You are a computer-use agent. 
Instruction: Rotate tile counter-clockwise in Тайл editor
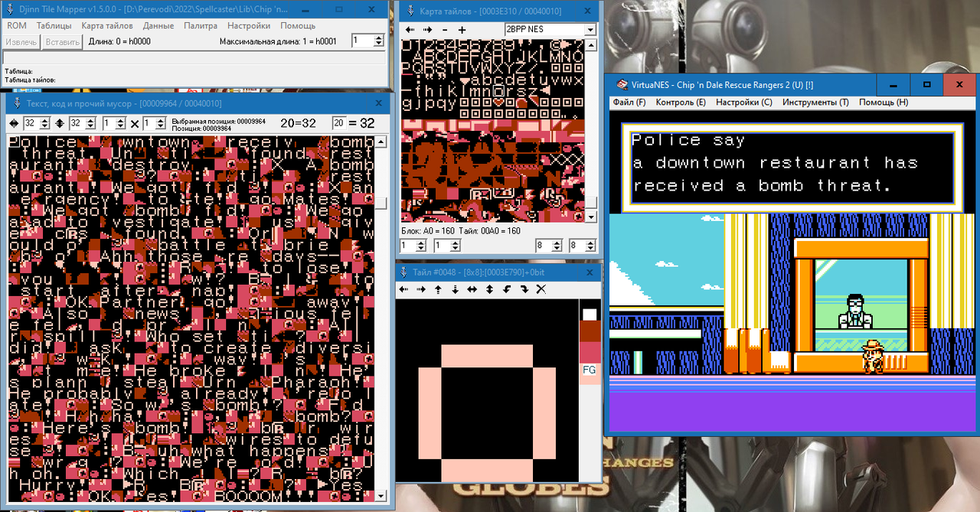pos(506,289)
